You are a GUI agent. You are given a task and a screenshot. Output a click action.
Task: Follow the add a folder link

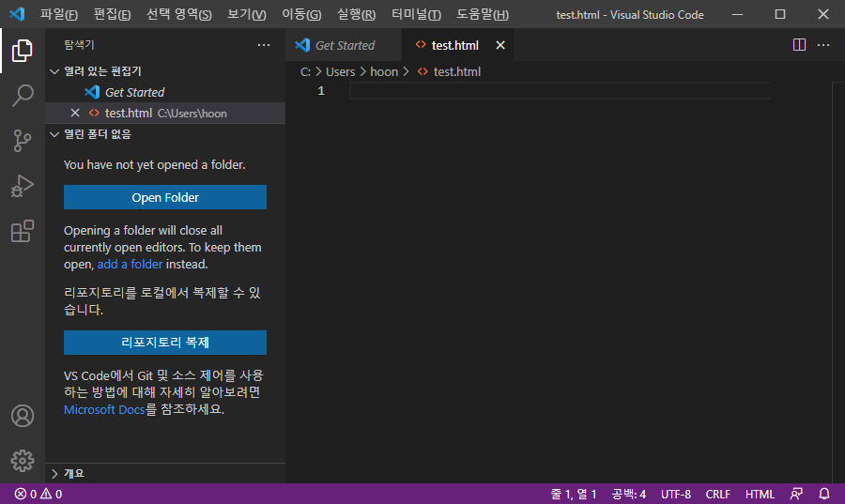pos(130,265)
